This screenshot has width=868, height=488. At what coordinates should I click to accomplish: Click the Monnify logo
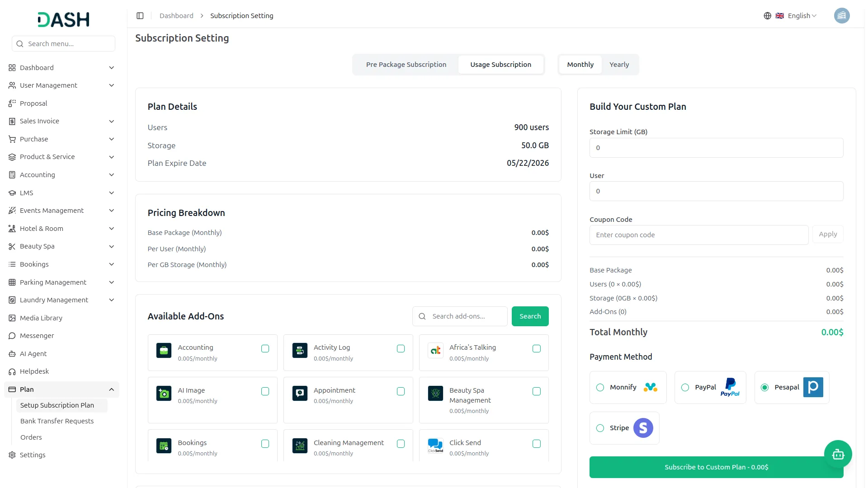click(x=651, y=387)
